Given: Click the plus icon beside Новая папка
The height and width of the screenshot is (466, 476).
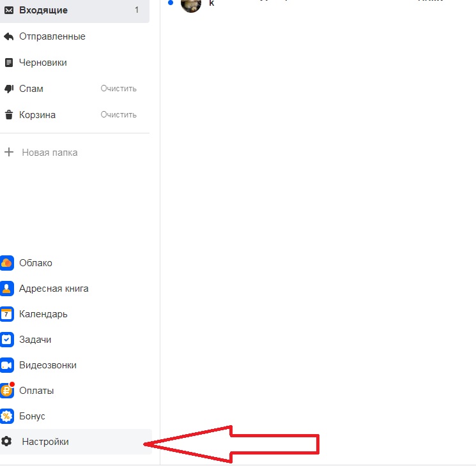Looking at the screenshot, I should click(9, 152).
